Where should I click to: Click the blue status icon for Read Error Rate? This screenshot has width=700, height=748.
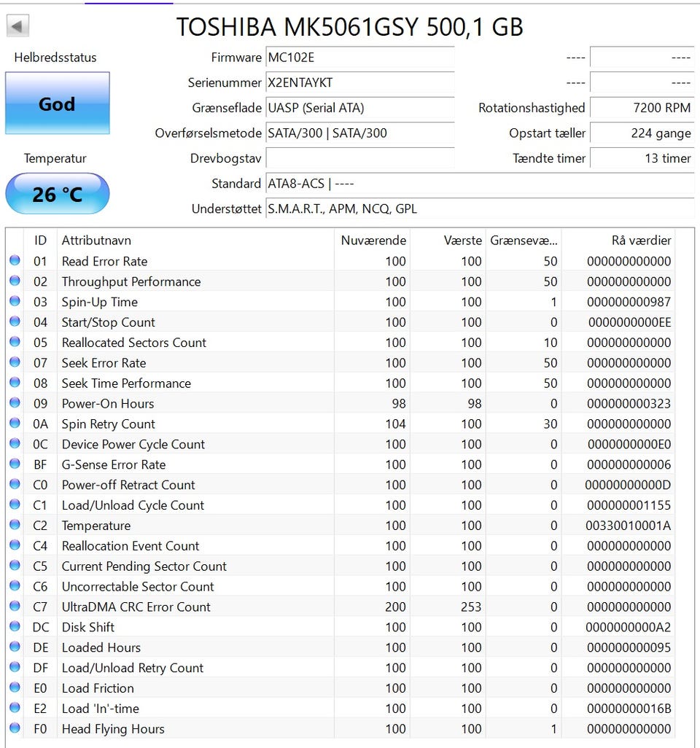tap(15, 261)
